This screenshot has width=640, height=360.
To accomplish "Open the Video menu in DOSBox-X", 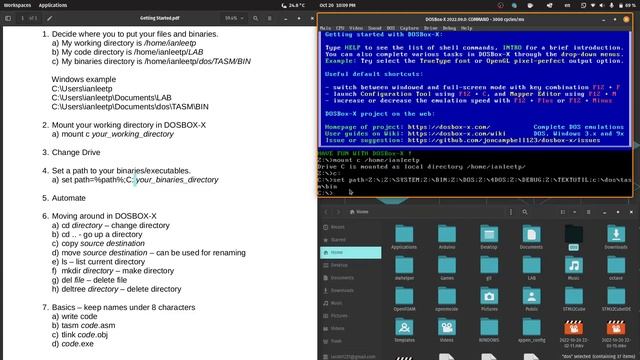I will (356, 28).
